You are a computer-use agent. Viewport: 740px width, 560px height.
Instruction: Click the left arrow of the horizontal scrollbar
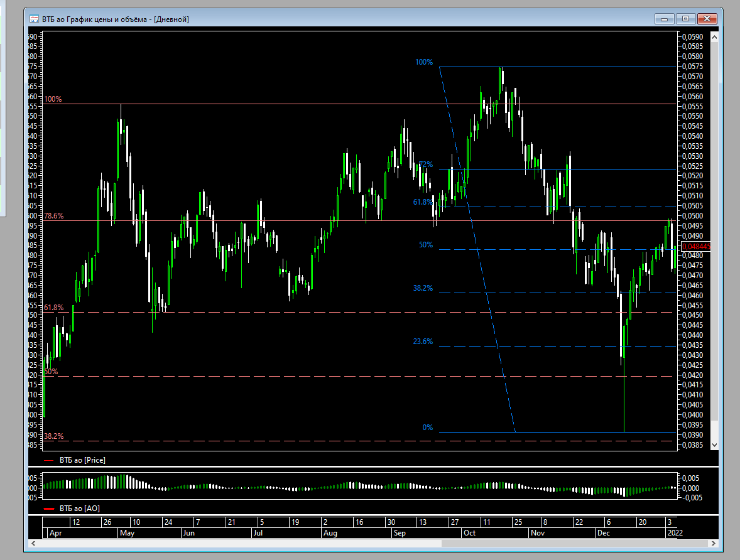pos(33,544)
